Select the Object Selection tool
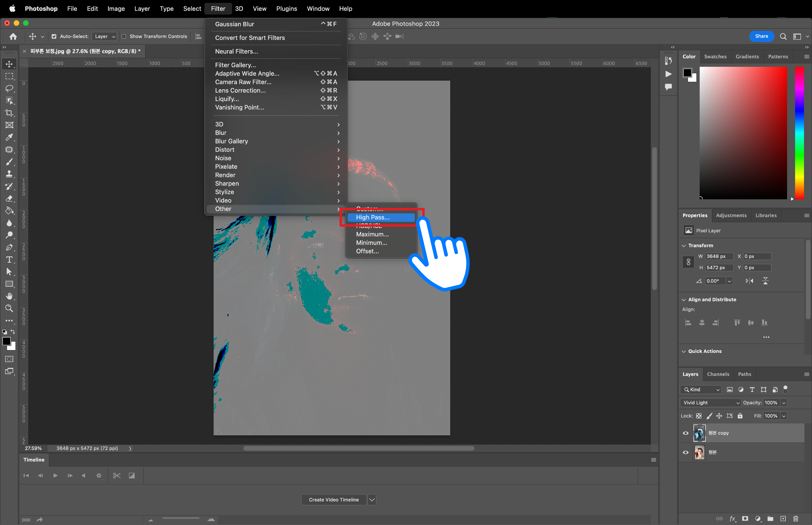The width and height of the screenshot is (812, 525). pos(9,101)
